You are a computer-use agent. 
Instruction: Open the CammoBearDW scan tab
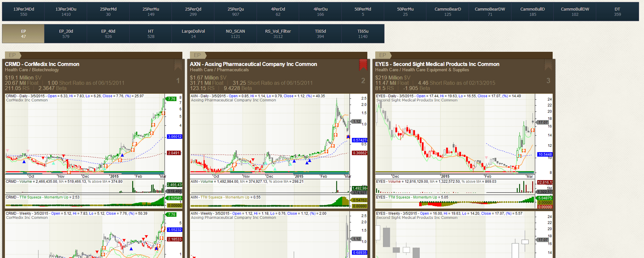pos(490,12)
